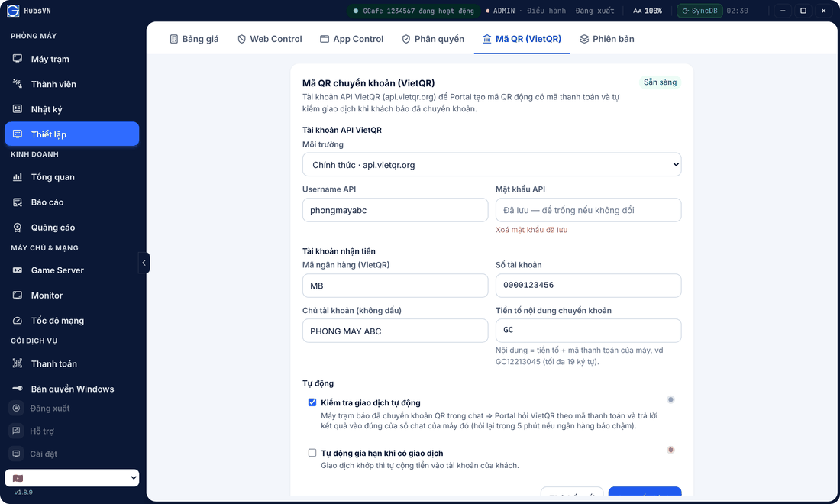This screenshot has height=504, width=840.
Task: Click the SyncDB button in the title bar
Action: [699, 11]
